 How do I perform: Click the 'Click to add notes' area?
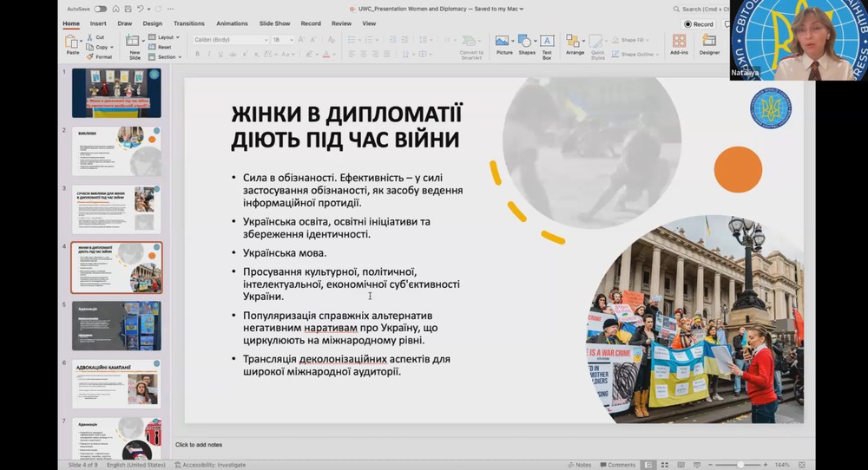pyautogui.click(x=199, y=445)
